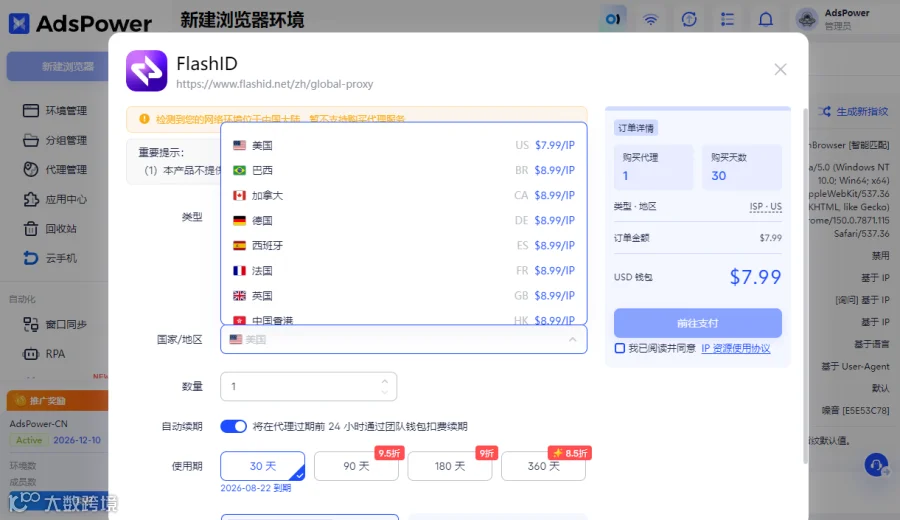
Task: Select the 90 天 usage period
Action: tap(356, 466)
